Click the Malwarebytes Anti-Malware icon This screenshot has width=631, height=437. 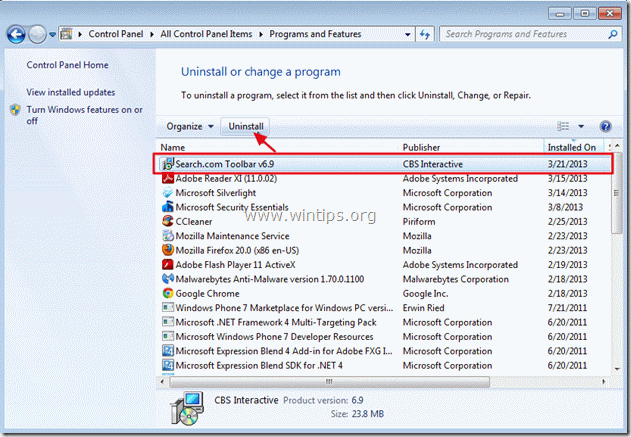167,279
